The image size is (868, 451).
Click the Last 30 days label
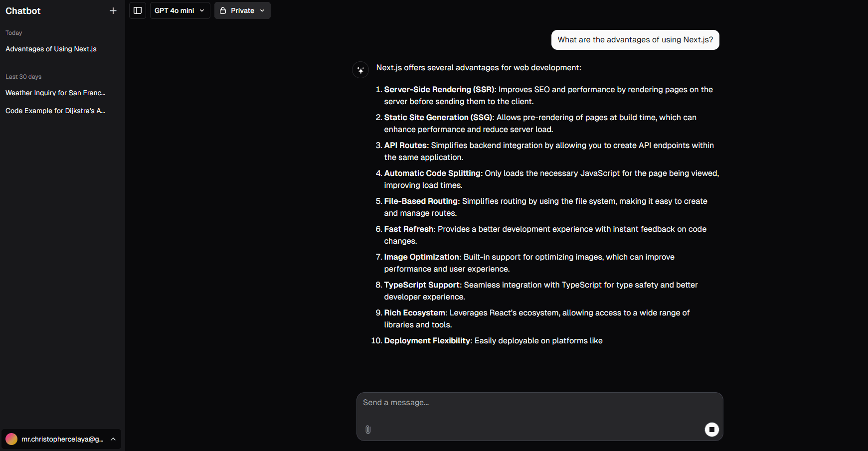coord(23,77)
